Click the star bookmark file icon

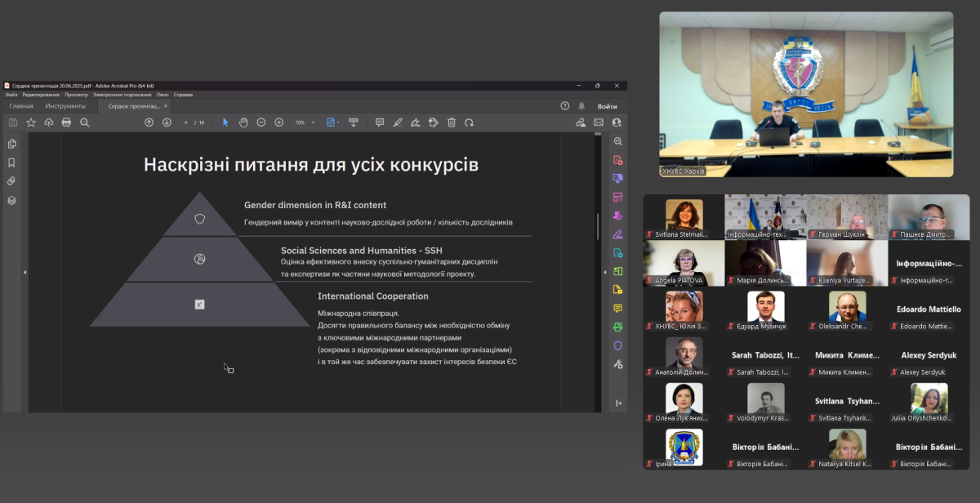point(31,122)
